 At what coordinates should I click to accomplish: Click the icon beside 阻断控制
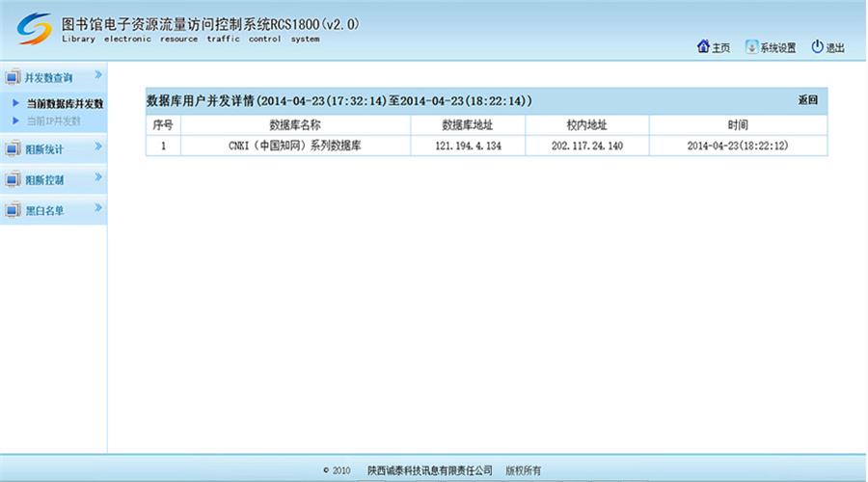pos(13,180)
